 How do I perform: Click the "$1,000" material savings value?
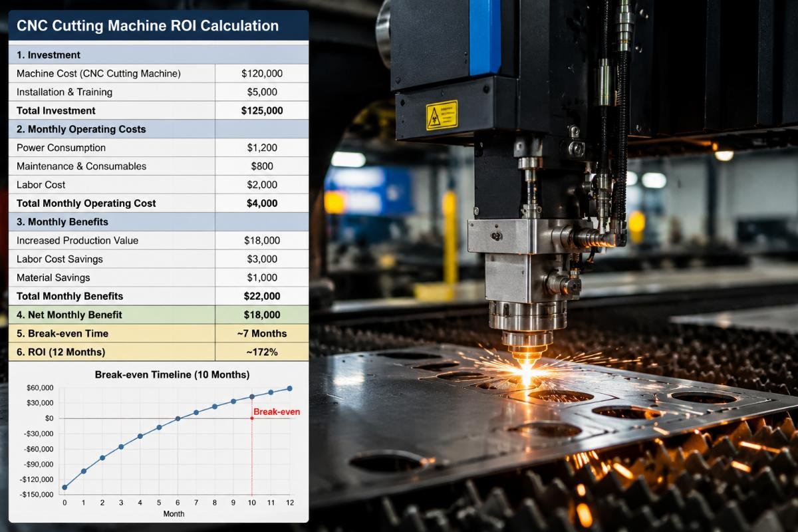click(262, 278)
